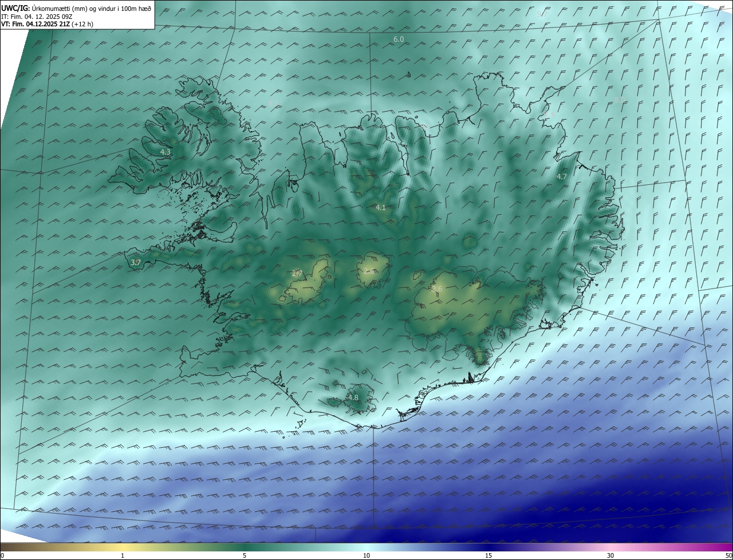Click the color scale tick label 10

366,555
